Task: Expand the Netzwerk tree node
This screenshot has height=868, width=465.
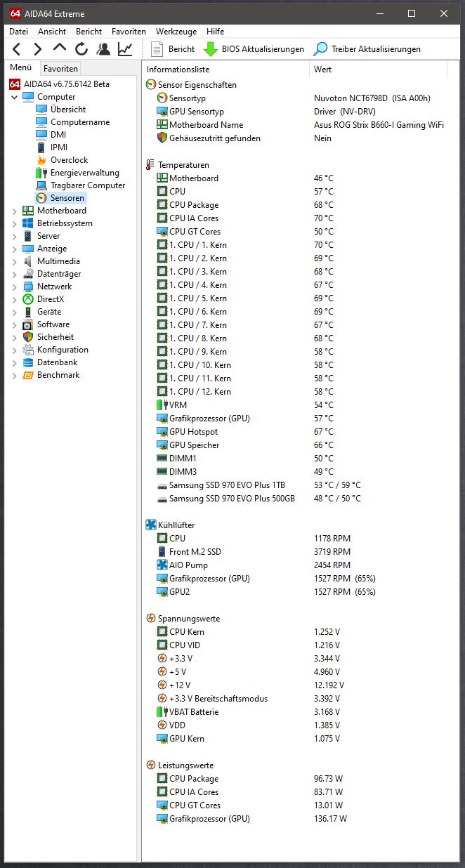Action: (x=15, y=287)
